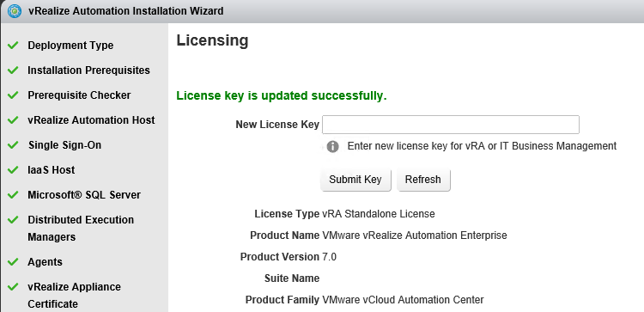The height and width of the screenshot is (312, 644).
Task: Click the wizard window title text
Action: tap(126, 11)
